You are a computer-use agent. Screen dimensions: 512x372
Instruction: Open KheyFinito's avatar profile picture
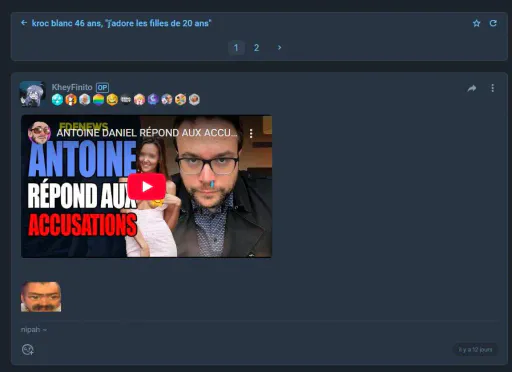point(32,94)
